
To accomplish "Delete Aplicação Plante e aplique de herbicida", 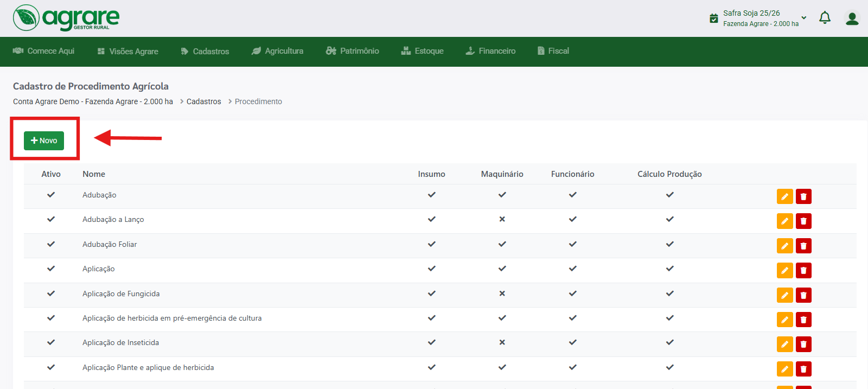I will click(803, 369).
